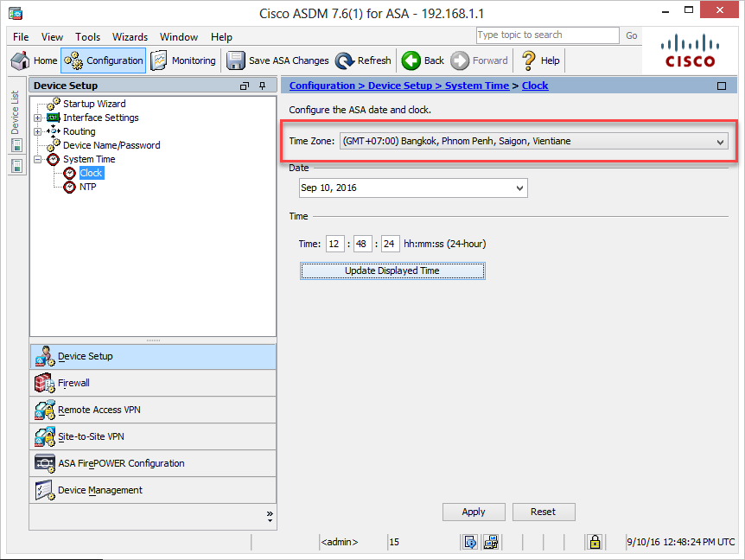The height and width of the screenshot is (560, 745).
Task: Click the Help question mark icon
Action: [x=528, y=60]
